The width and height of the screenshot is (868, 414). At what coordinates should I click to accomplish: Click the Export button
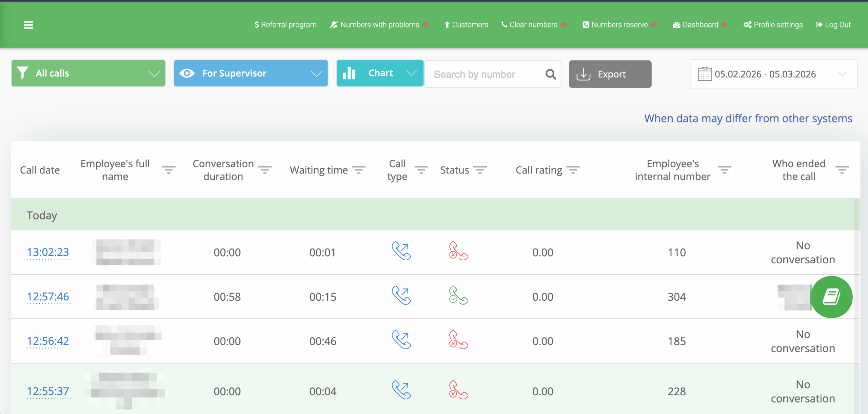pos(610,74)
